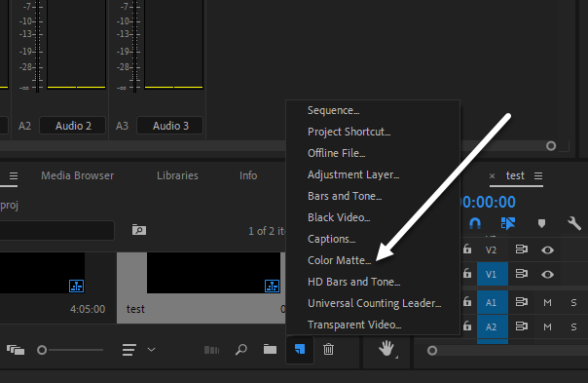The image size is (588, 383).
Task: Open the Libraries tab
Action: click(177, 175)
